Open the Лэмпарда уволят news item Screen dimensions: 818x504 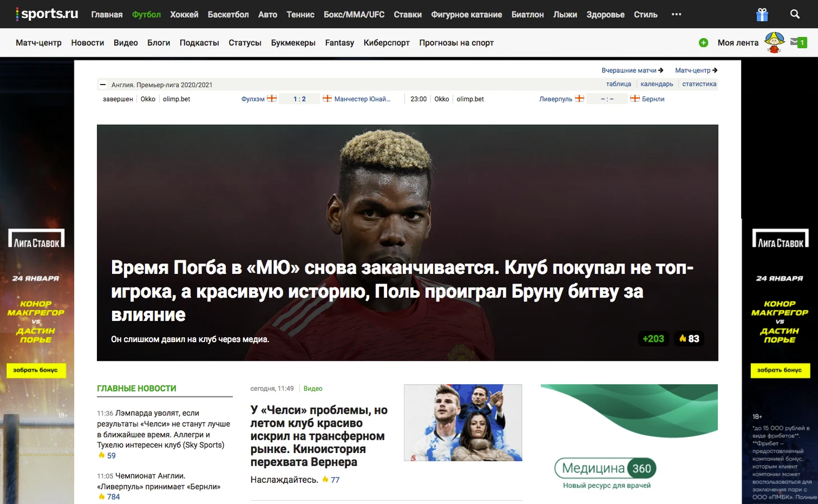pos(164,429)
